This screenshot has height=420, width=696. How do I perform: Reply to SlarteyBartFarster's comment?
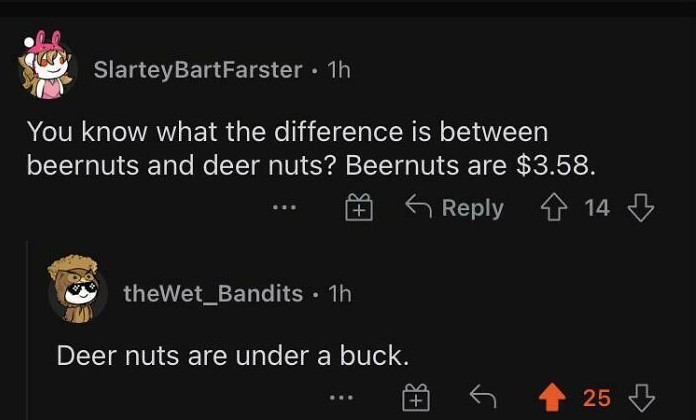point(454,208)
